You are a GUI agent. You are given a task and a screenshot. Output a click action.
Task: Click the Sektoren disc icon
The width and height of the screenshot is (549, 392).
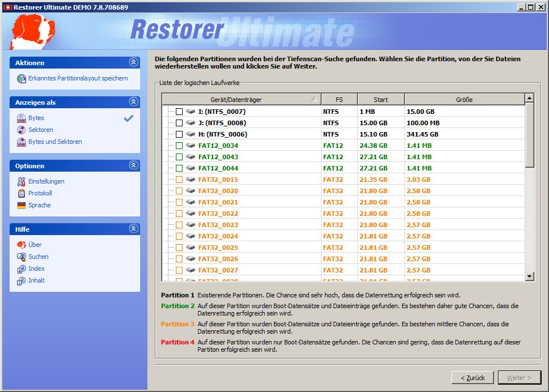click(x=22, y=130)
